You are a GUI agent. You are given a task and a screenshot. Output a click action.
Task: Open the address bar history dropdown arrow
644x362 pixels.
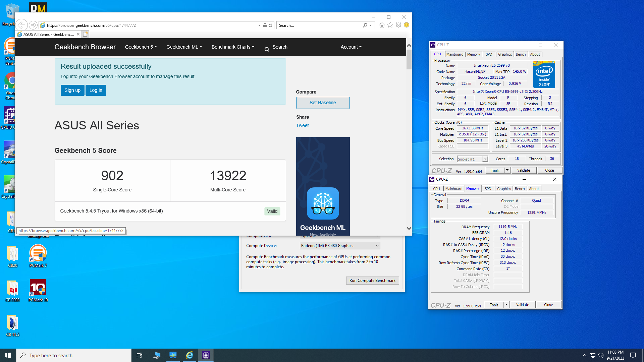(259, 25)
